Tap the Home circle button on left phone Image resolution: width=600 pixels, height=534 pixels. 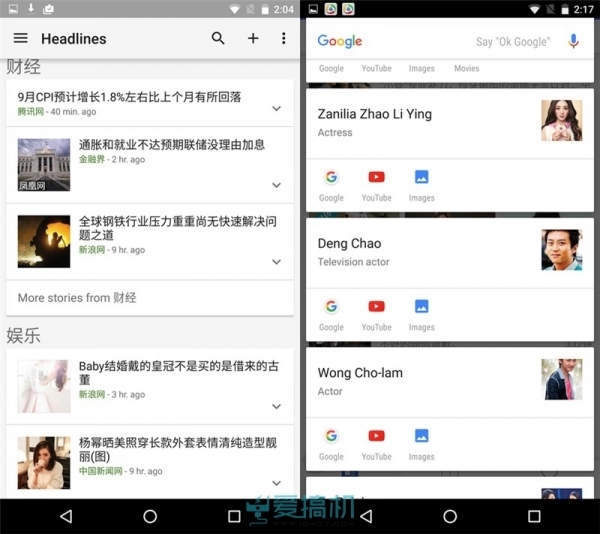click(x=150, y=516)
